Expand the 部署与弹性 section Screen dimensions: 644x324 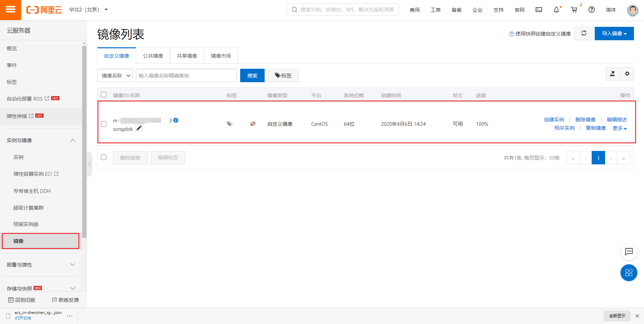72,265
